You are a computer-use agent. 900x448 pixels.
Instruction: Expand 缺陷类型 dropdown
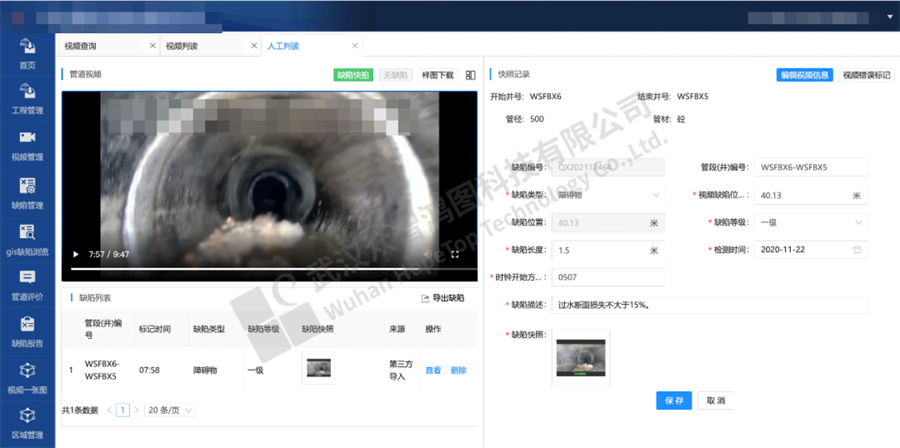(608, 195)
